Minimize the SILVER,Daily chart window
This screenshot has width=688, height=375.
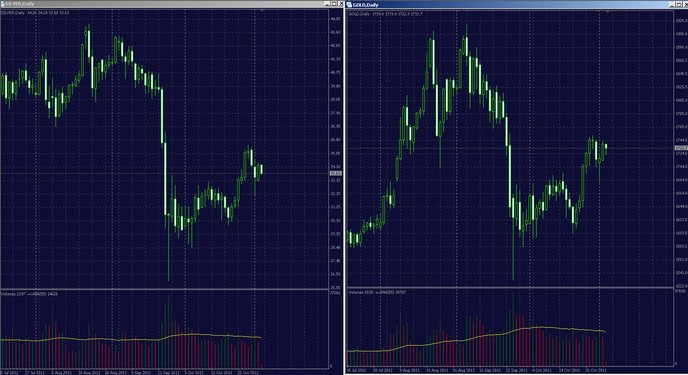click(x=327, y=4)
